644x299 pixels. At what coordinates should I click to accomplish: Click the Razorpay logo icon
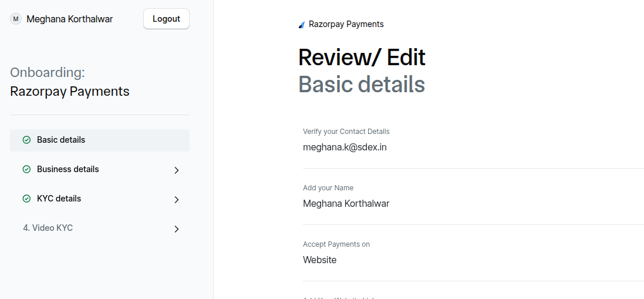click(302, 25)
